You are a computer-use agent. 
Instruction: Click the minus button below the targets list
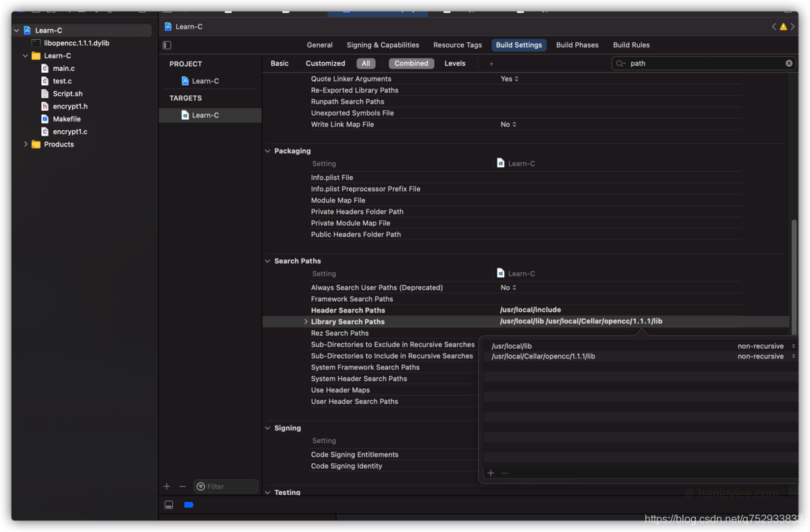[x=182, y=486]
